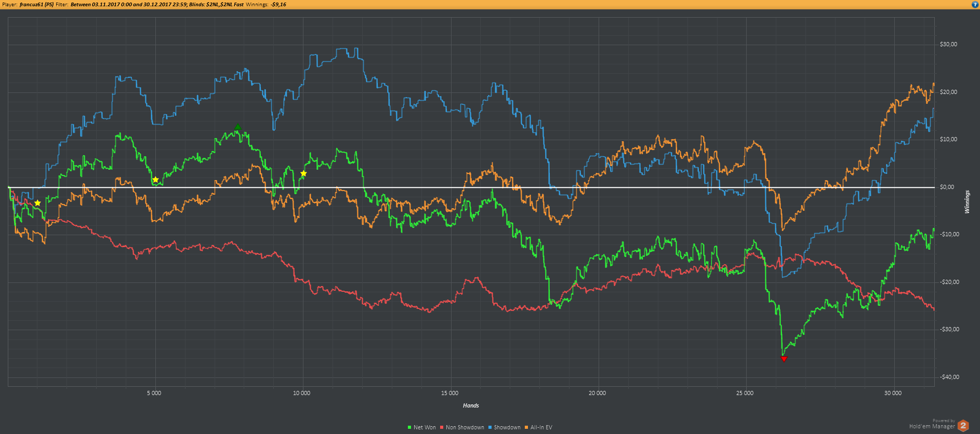Viewport: 980px width, 434px height.
Task: Click the orange All-In EV legend square
Action: pyautogui.click(x=526, y=428)
